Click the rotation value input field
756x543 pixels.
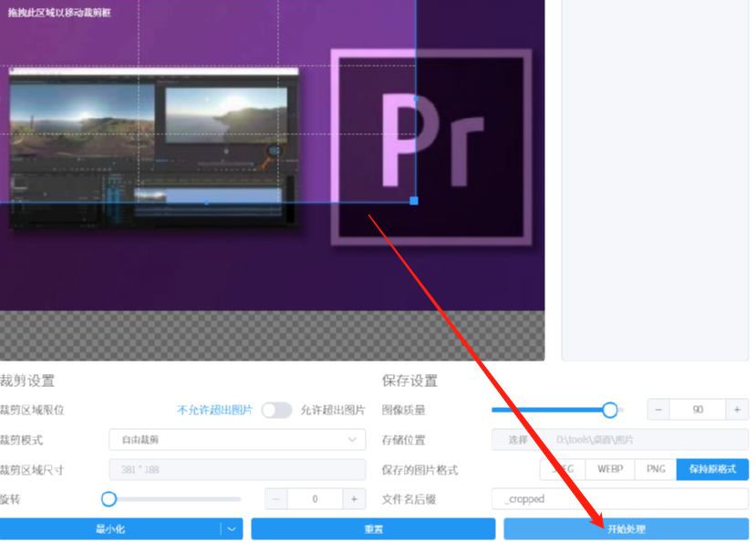tap(316, 499)
